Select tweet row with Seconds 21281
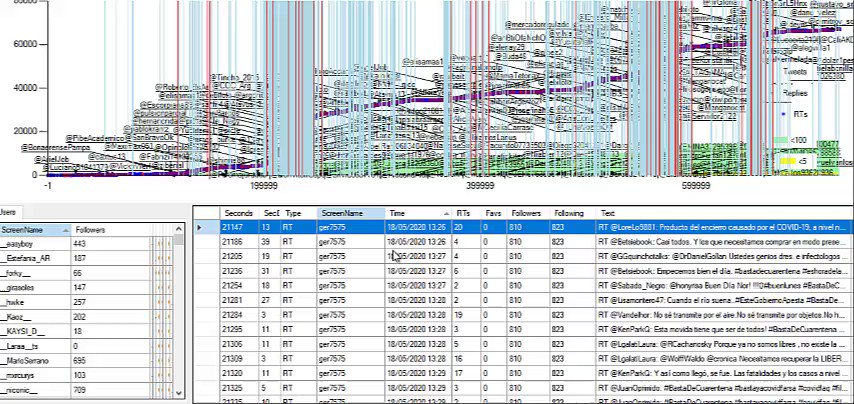 click(524, 300)
